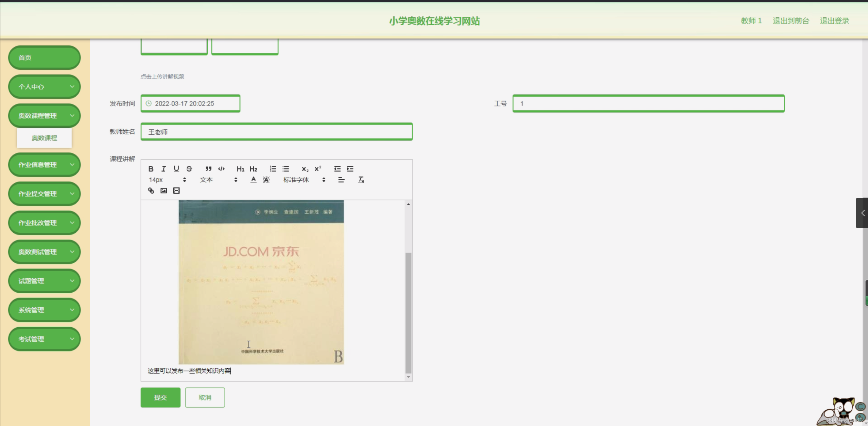Submit the form with 提交 button

tap(160, 397)
